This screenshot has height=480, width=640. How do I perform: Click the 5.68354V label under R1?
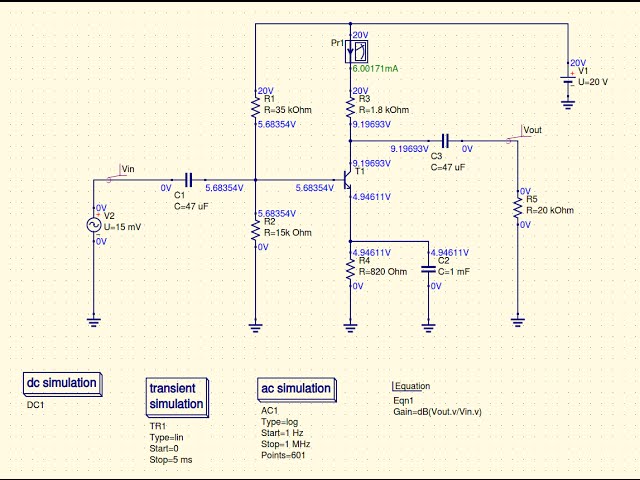pos(277,124)
